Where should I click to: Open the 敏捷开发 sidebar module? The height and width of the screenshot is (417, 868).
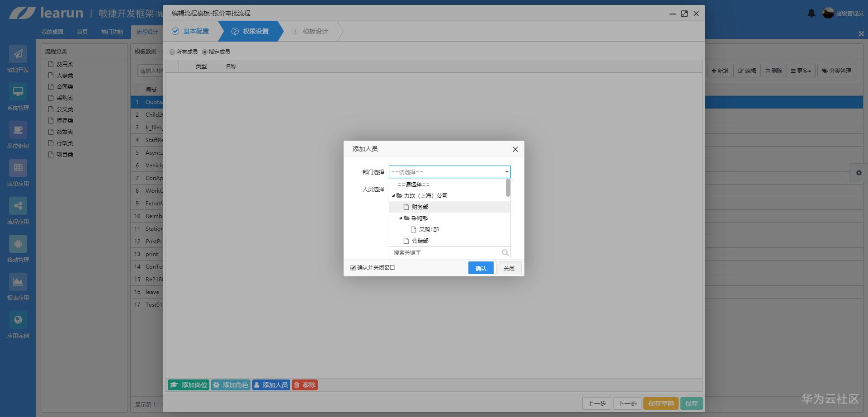point(18,59)
